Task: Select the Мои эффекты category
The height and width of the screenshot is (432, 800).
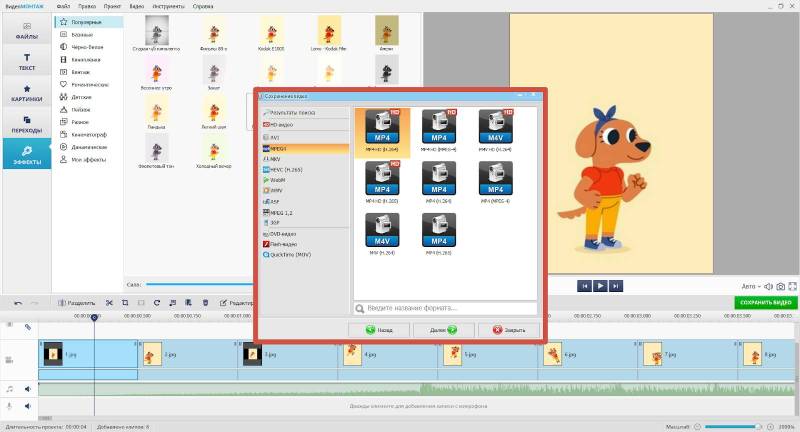Action: 88,160
